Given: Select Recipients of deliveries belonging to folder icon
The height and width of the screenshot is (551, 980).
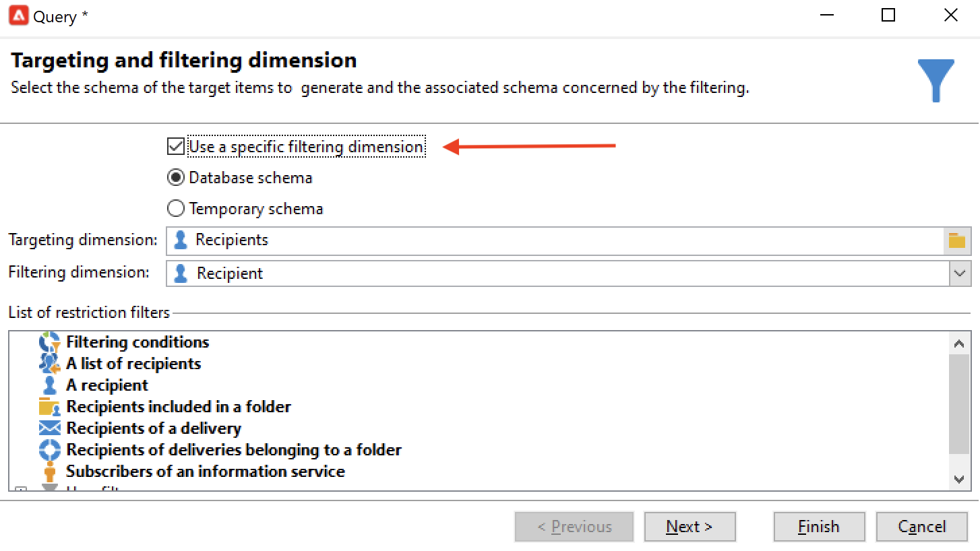Looking at the screenshot, I should 50,450.
